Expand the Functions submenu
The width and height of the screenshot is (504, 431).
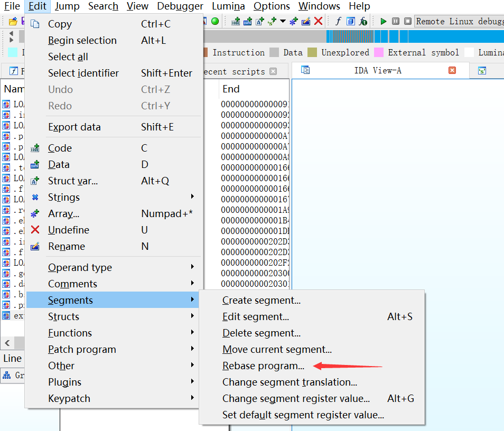[x=192, y=332]
